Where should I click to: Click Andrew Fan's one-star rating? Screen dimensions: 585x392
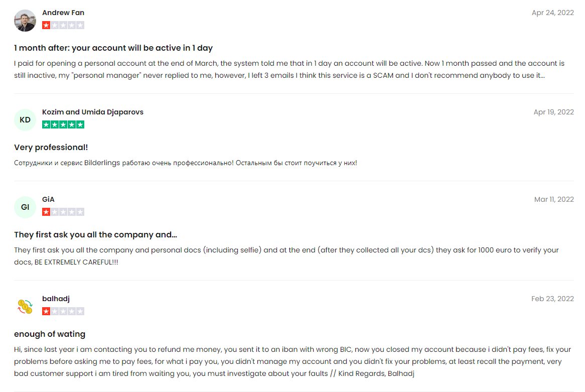click(x=63, y=25)
